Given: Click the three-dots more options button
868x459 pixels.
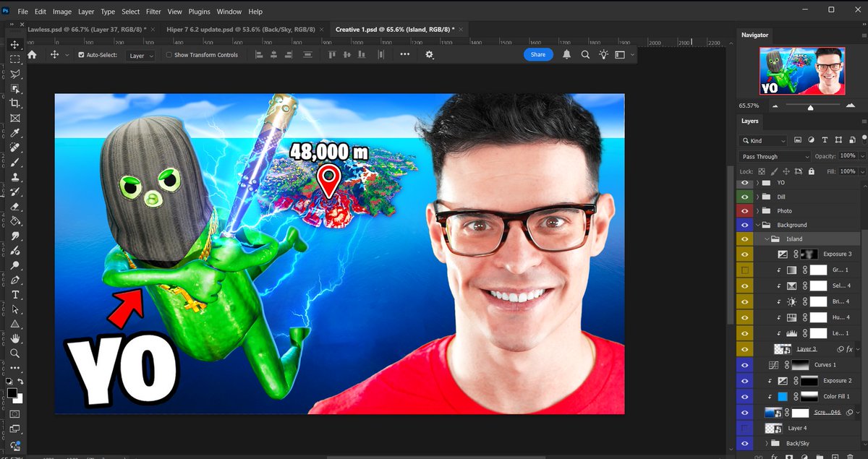Looking at the screenshot, I should click(x=404, y=55).
